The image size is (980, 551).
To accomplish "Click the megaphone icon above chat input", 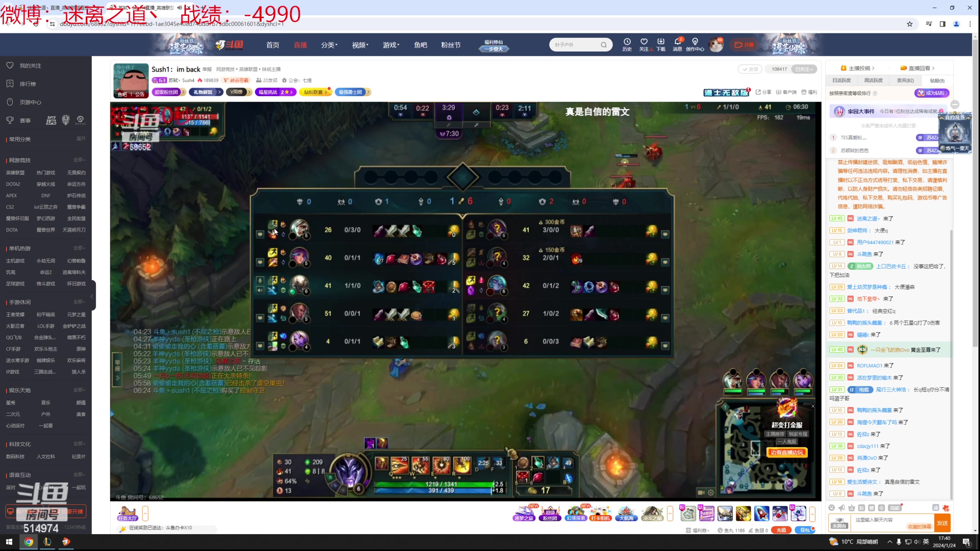I will [x=841, y=508].
